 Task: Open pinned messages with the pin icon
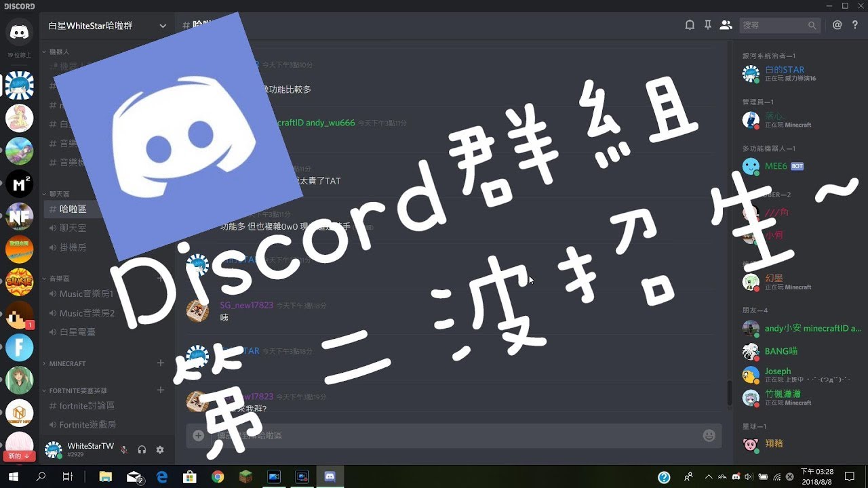[707, 25]
